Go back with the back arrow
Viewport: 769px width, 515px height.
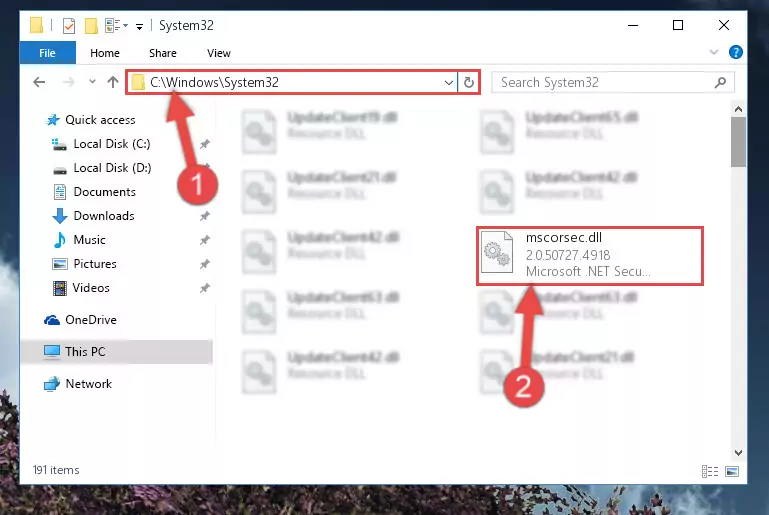[39, 82]
